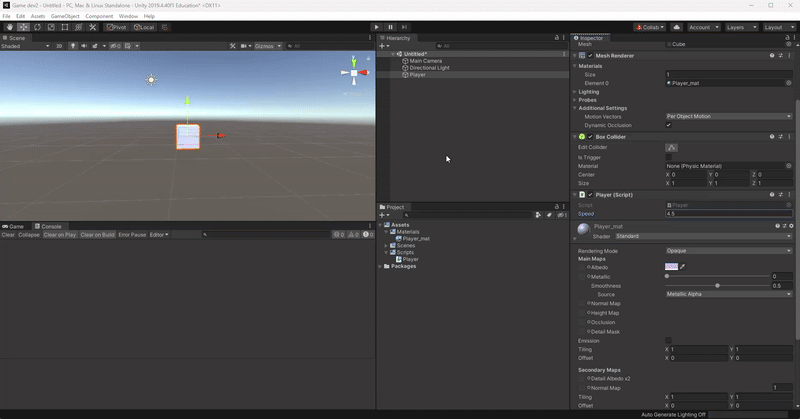This screenshot has width=800, height=419.
Task: Select the Rotate tool
Action: (x=37, y=27)
